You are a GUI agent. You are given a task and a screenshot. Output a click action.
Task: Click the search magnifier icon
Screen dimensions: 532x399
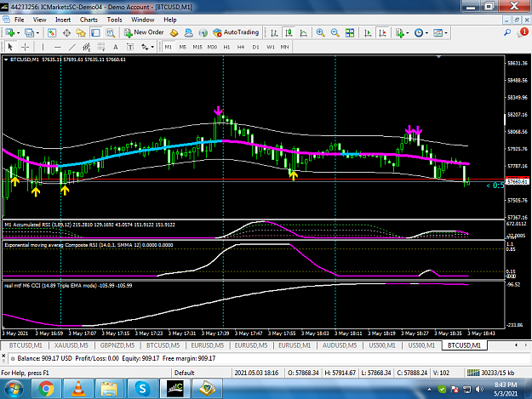pyautogui.click(x=507, y=32)
